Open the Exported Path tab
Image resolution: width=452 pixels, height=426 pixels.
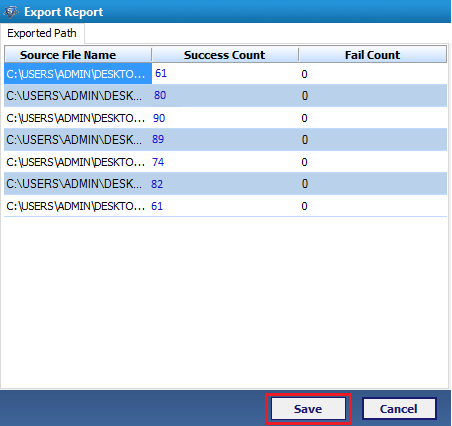point(42,33)
